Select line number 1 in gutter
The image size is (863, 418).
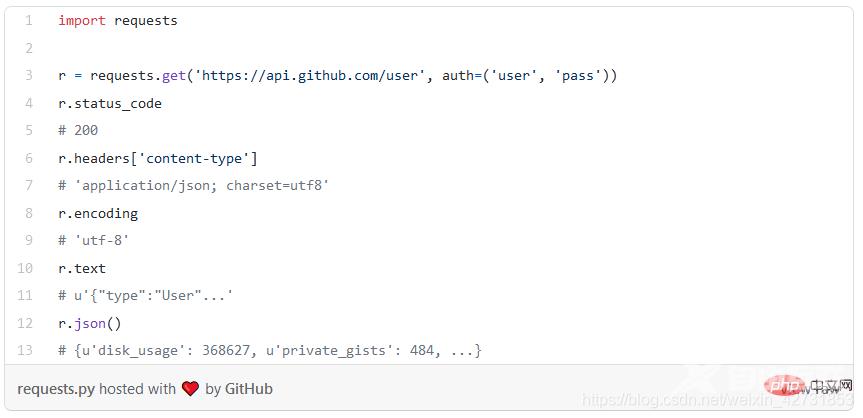pyautogui.click(x=29, y=20)
